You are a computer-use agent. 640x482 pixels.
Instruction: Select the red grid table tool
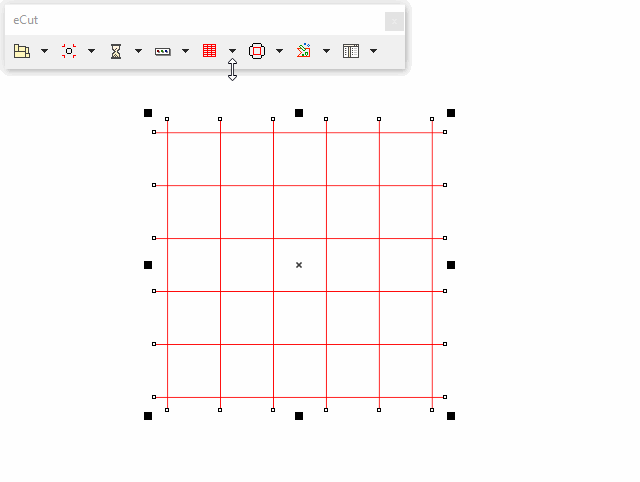point(209,51)
